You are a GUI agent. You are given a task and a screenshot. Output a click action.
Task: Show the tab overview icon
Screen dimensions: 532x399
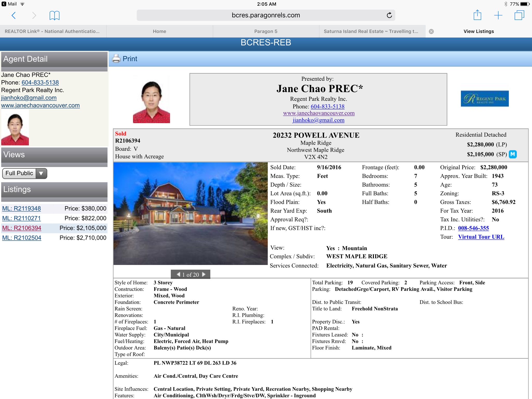point(519,15)
